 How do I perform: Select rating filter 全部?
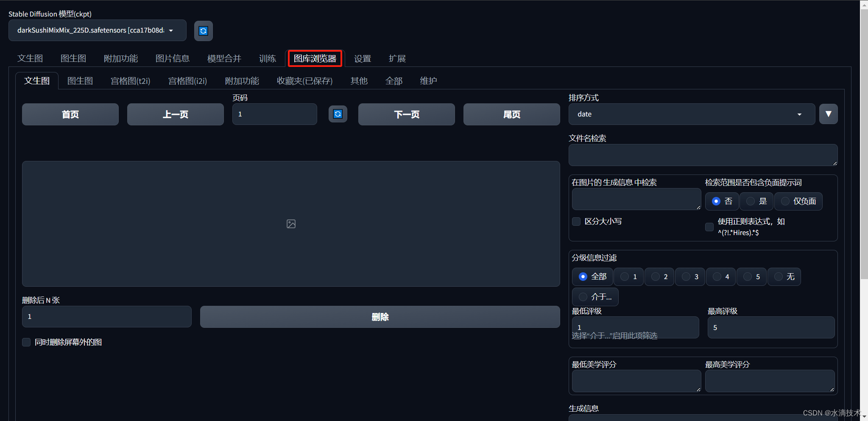592,277
